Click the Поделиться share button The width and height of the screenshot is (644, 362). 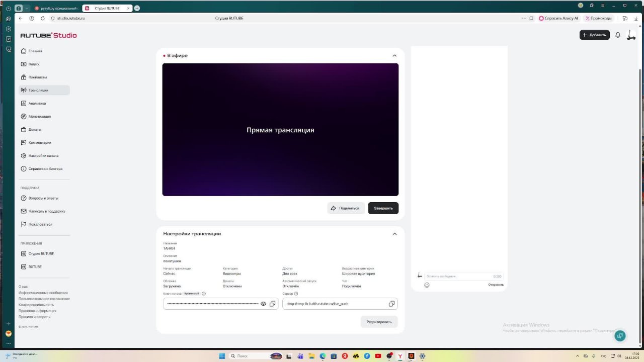click(346, 208)
